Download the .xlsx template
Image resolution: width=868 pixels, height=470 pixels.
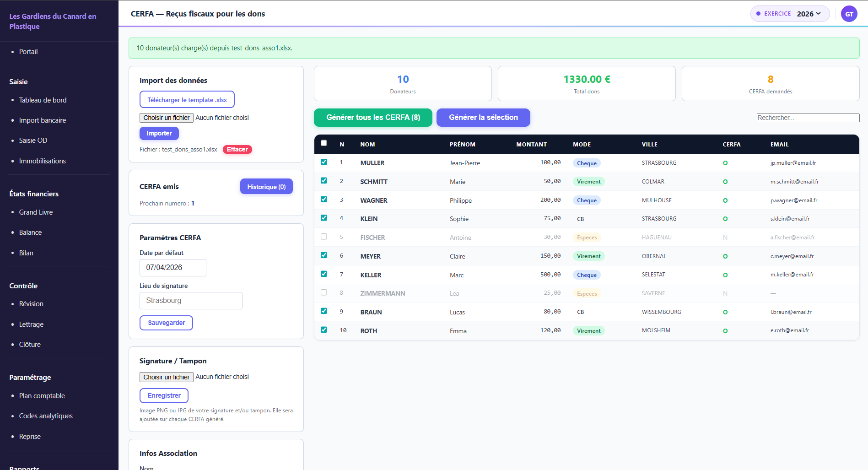pos(187,100)
